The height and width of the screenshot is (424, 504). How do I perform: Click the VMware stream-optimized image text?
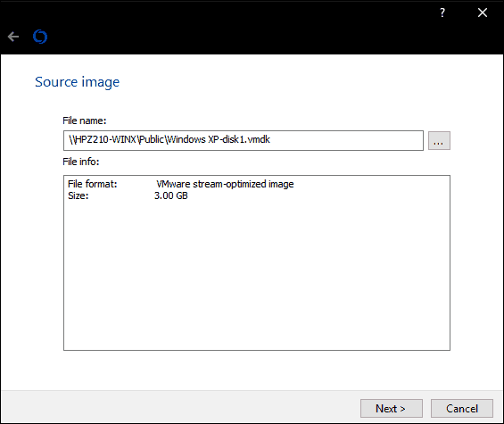[225, 184]
